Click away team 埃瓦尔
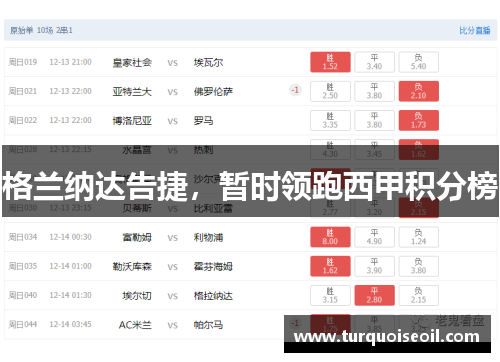The image size is (500, 362). click(208, 63)
